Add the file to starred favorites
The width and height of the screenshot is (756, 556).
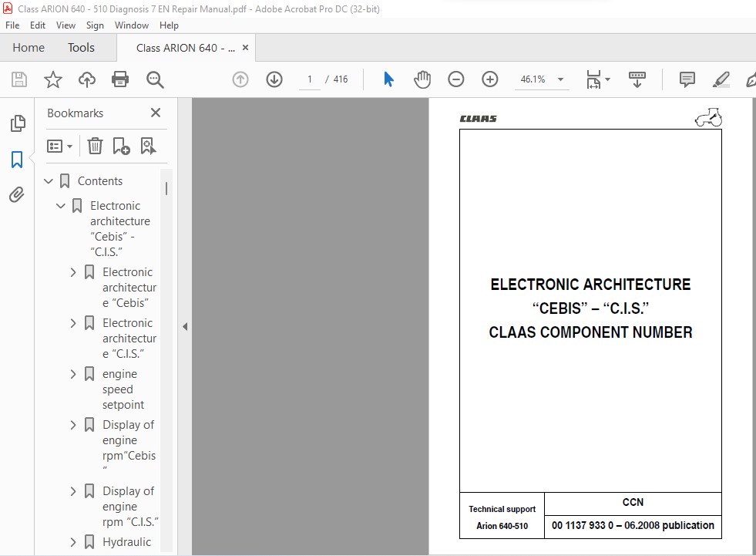(x=53, y=79)
